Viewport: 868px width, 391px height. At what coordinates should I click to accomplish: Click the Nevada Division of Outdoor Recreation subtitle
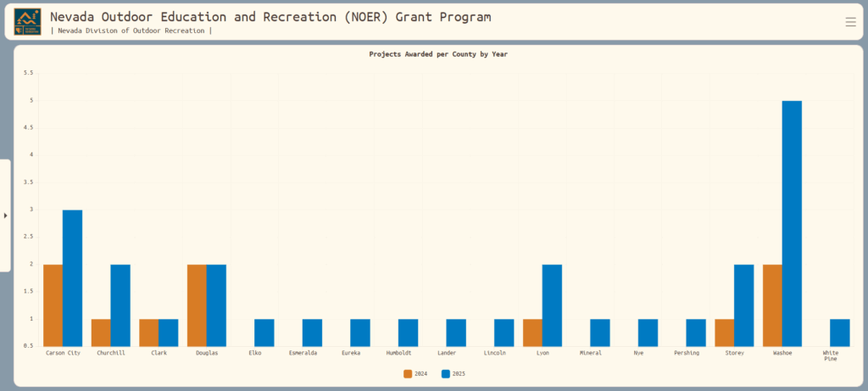(x=131, y=31)
